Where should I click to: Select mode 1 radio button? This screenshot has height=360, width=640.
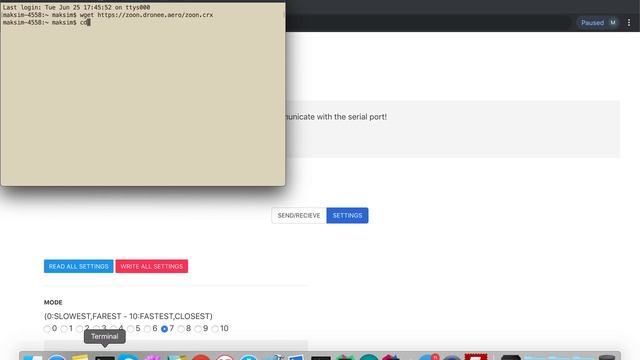[x=64, y=329]
